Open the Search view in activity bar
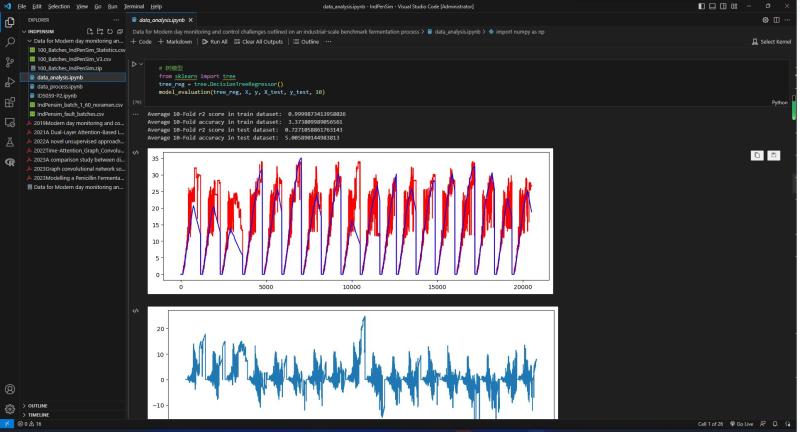800x432 pixels. coord(9,42)
